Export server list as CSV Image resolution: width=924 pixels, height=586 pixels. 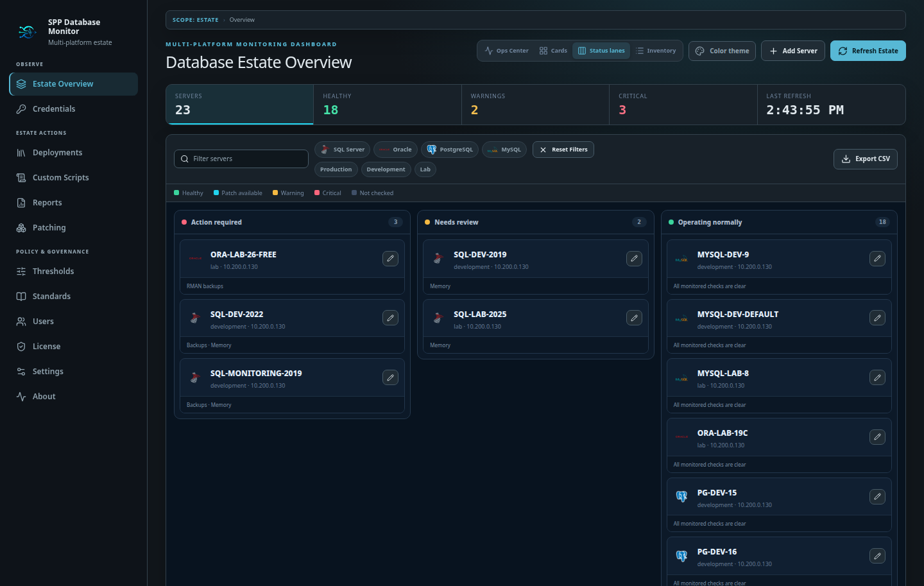tap(865, 159)
